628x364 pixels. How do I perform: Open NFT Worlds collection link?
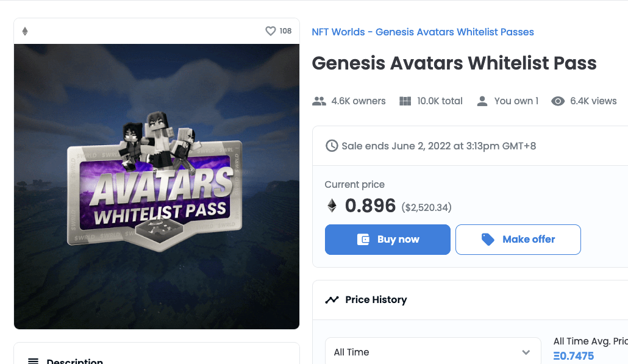coord(423,32)
